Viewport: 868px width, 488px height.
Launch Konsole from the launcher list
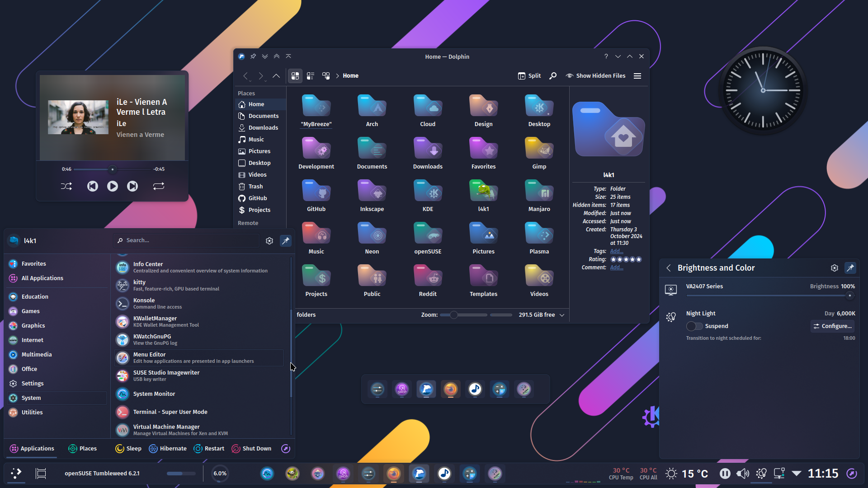[x=199, y=304]
